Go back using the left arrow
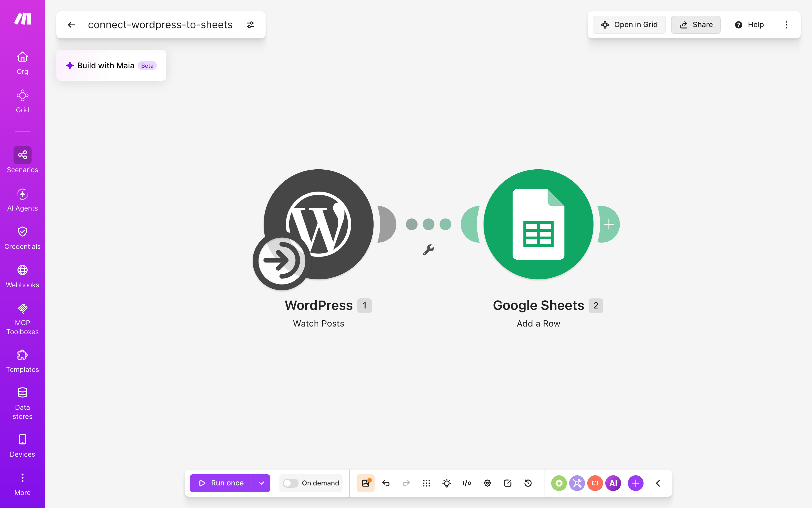This screenshot has height=508, width=812. pyautogui.click(x=71, y=25)
